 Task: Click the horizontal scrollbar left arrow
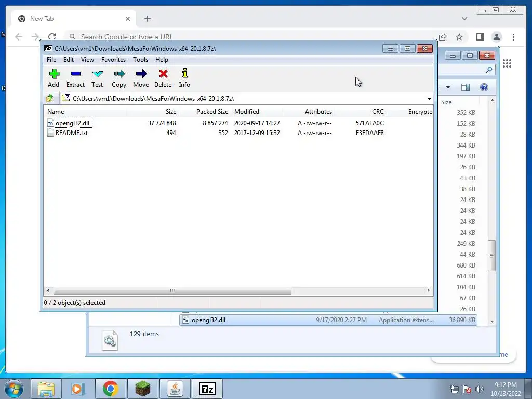48,291
